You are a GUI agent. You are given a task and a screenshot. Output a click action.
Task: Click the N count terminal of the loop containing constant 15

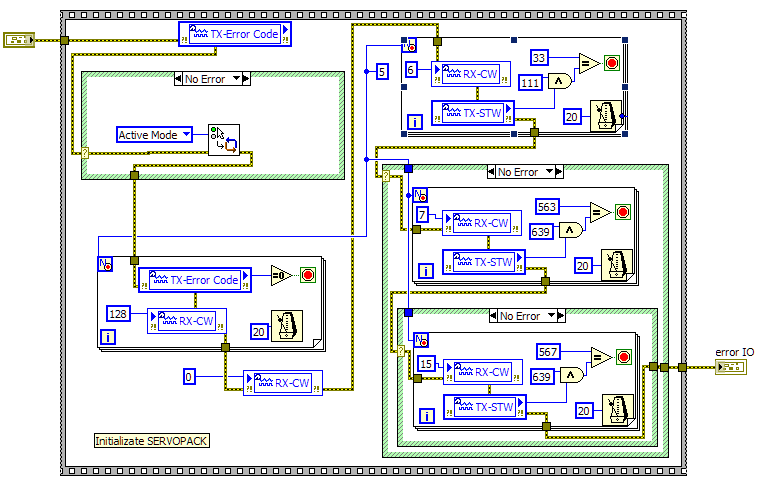(421, 340)
